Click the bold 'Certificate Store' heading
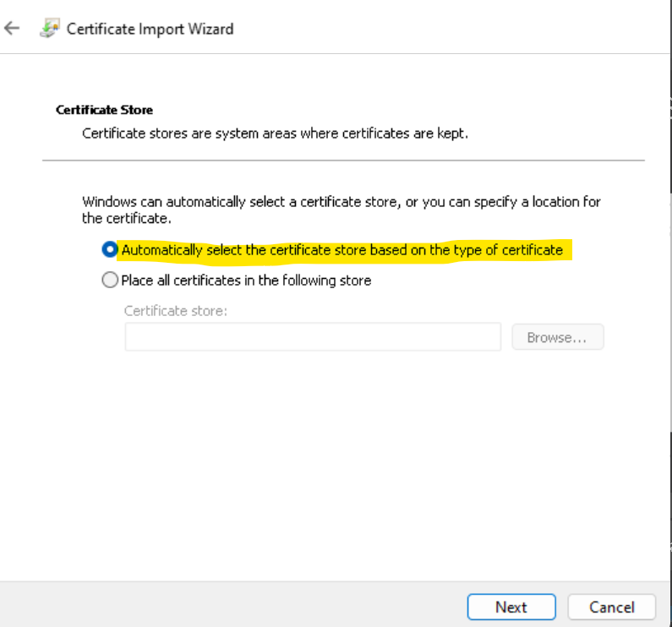This screenshot has height=627, width=672. click(x=104, y=110)
